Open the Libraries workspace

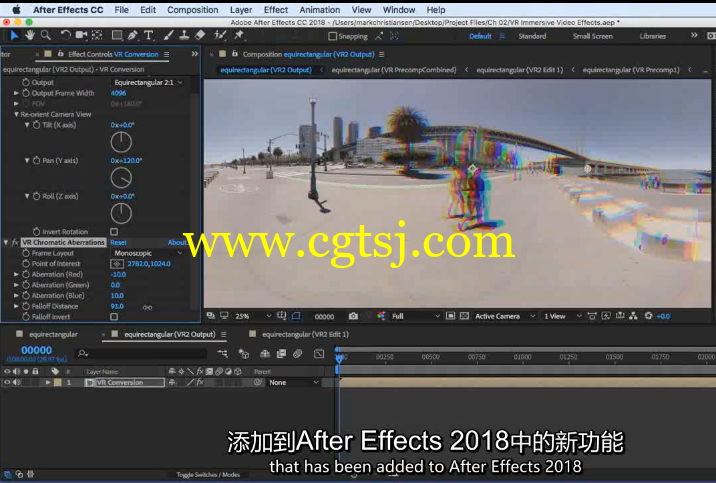click(x=653, y=36)
